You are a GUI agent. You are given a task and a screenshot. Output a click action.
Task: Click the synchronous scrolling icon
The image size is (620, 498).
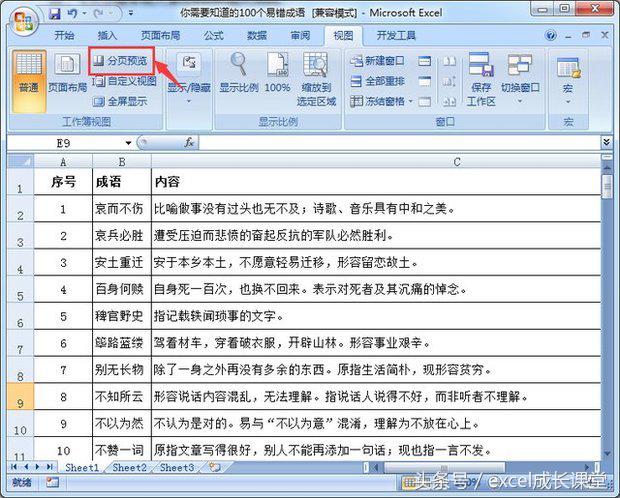point(449,81)
